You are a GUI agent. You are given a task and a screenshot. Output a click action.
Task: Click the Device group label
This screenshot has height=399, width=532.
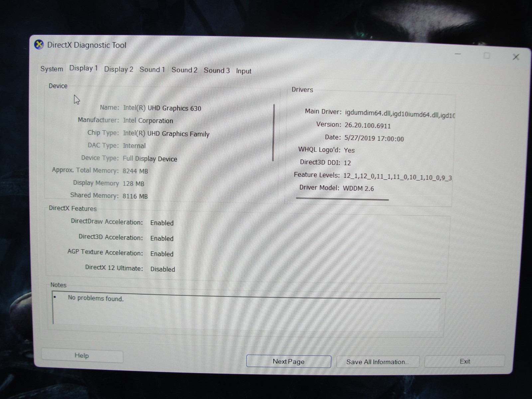tap(58, 86)
